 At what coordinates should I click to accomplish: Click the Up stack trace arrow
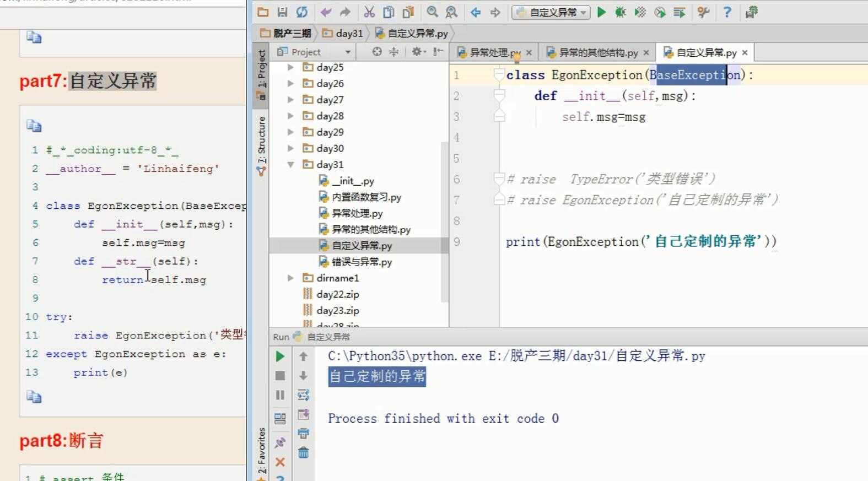tap(303, 356)
